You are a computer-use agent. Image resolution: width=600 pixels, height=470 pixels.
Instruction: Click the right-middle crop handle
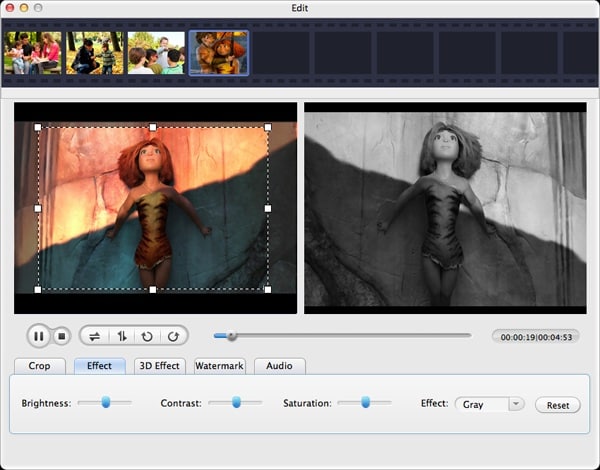pos(268,209)
